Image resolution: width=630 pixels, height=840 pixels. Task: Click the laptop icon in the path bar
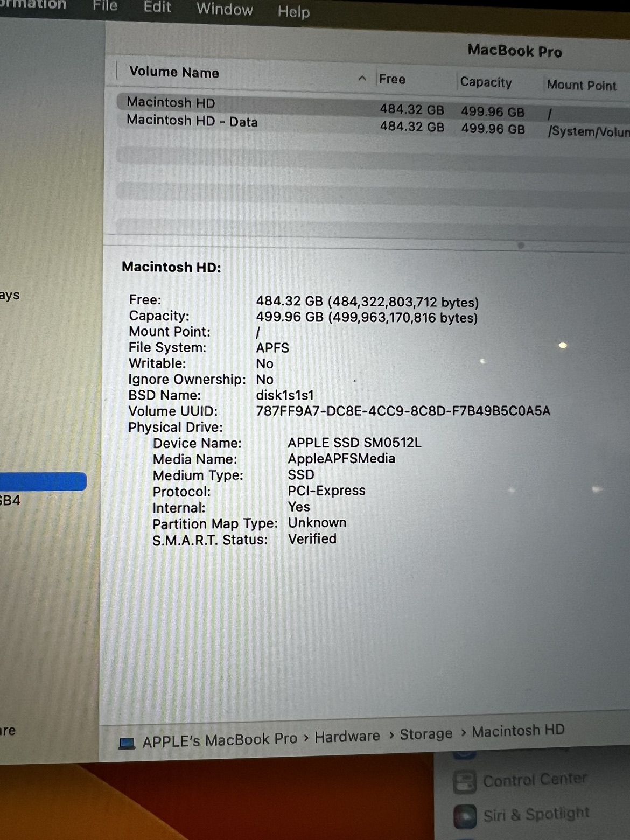(127, 743)
